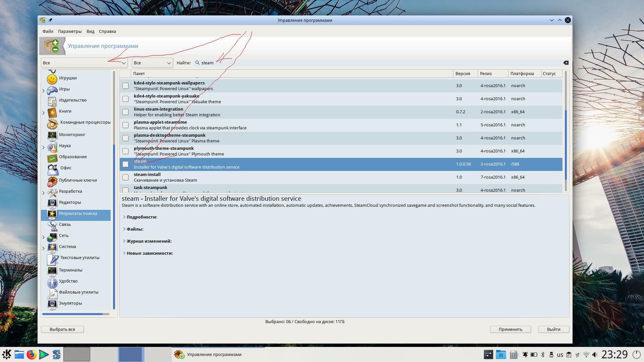The width and height of the screenshot is (644, 362).
Task: Click the Публичные ключи icon
Action: [x=52, y=181]
